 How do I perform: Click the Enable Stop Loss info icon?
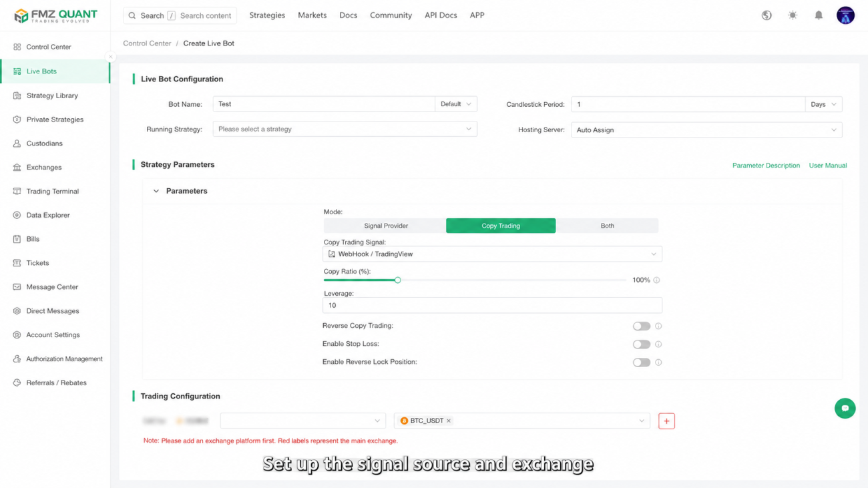(658, 344)
